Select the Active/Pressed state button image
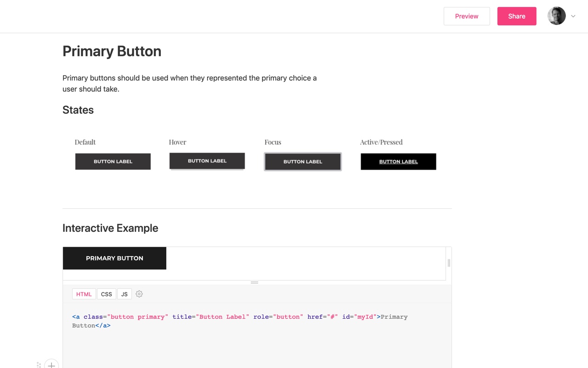588x368 pixels. click(398, 161)
